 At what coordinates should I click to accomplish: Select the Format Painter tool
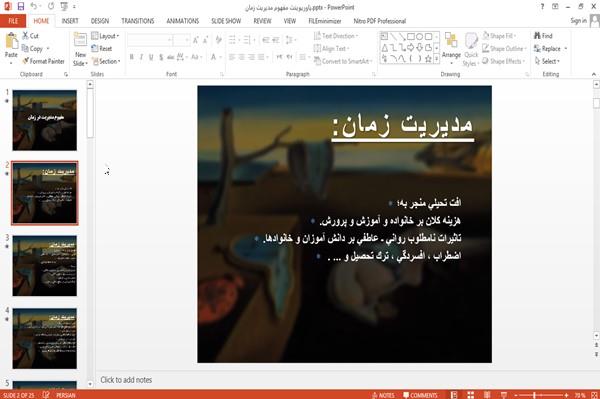(x=43, y=61)
